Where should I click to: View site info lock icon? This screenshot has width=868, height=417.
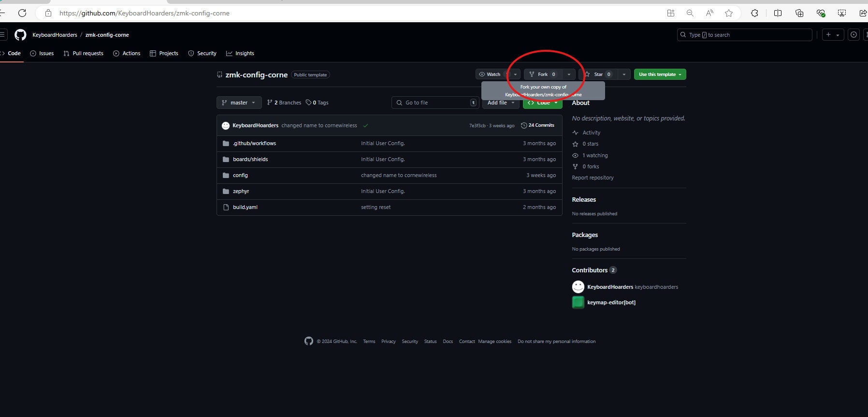pos(48,13)
